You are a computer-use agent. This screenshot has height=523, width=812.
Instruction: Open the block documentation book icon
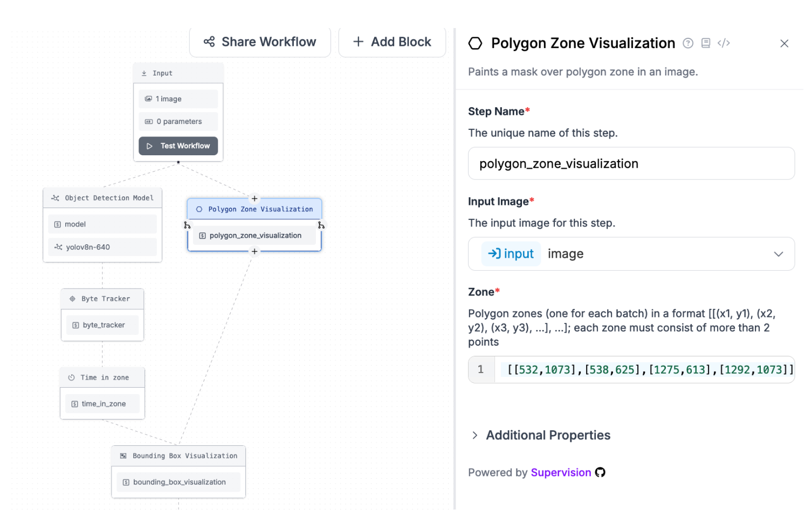click(x=706, y=43)
